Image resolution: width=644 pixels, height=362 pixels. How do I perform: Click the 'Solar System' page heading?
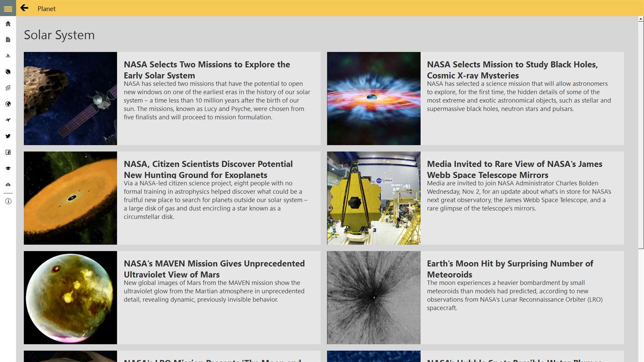click(x=59, y=35)
